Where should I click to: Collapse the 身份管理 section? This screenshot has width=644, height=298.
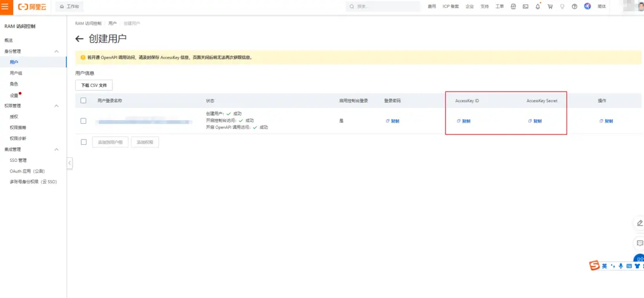coord(57,52)
